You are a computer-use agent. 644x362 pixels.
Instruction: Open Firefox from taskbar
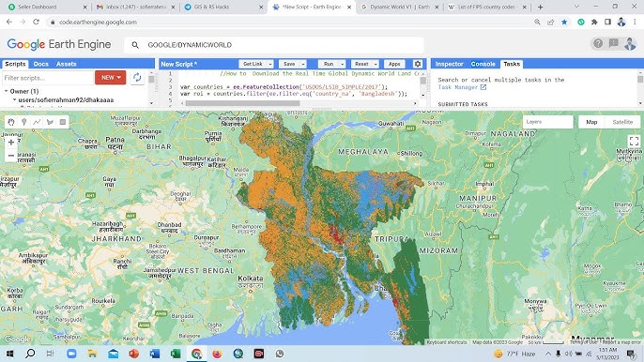pos(217,354)
